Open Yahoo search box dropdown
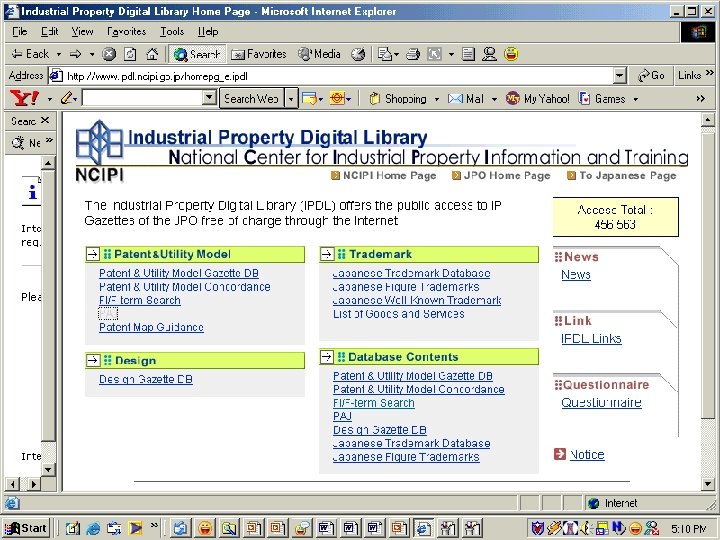Viewport: 720px width, 540px height. coord(209,97)
